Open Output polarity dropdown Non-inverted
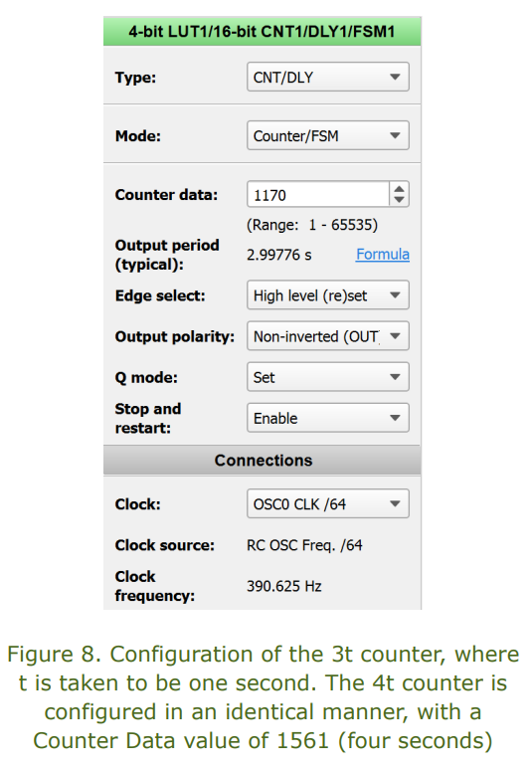 328,336
